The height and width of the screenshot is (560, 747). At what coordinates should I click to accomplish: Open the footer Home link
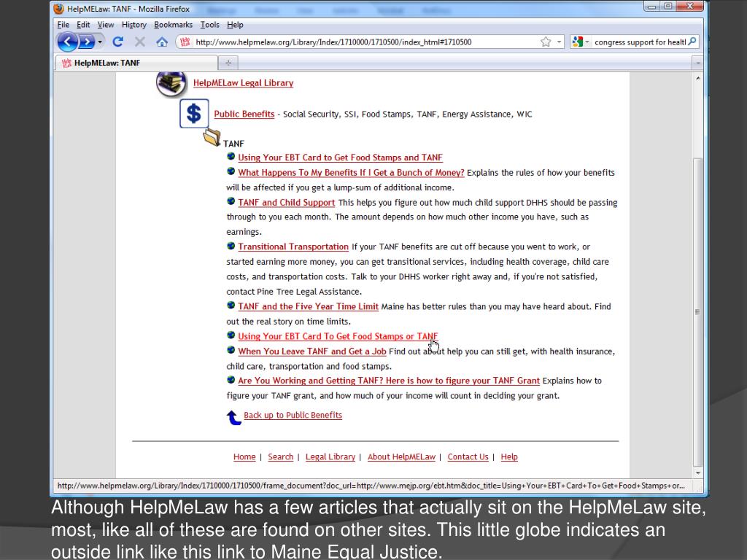coord(244,456)
